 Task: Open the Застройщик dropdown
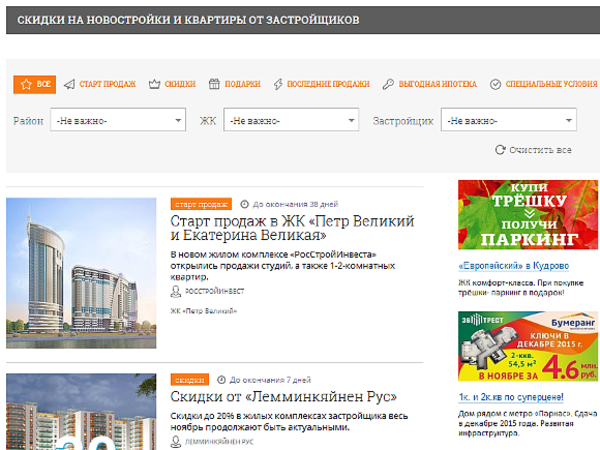pos(509,120)
